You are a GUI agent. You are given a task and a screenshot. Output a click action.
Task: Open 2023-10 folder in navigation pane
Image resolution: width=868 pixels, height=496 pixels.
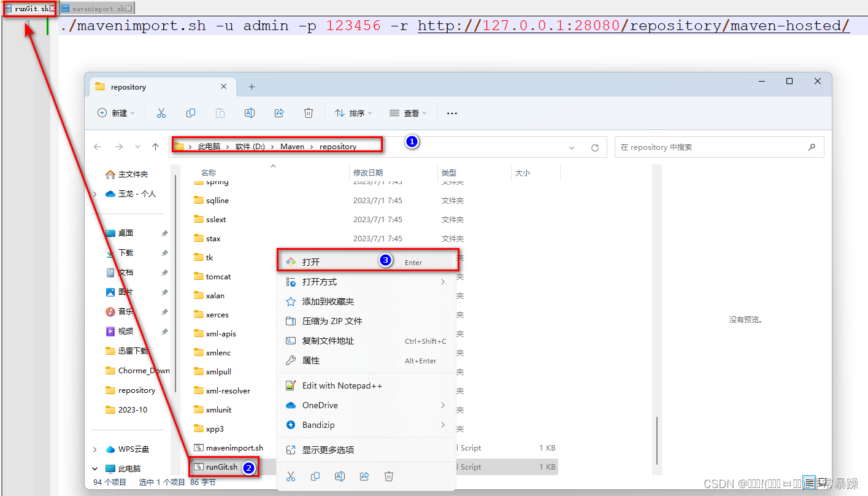pyautogui.click(x=126, y=410)
